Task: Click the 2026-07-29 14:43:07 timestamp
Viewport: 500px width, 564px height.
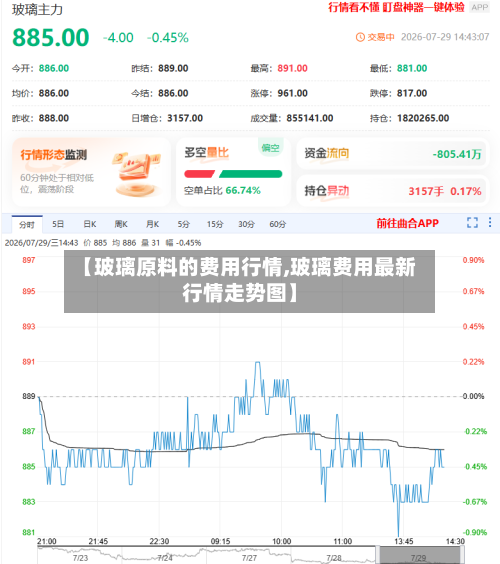Action: (445, 37)
